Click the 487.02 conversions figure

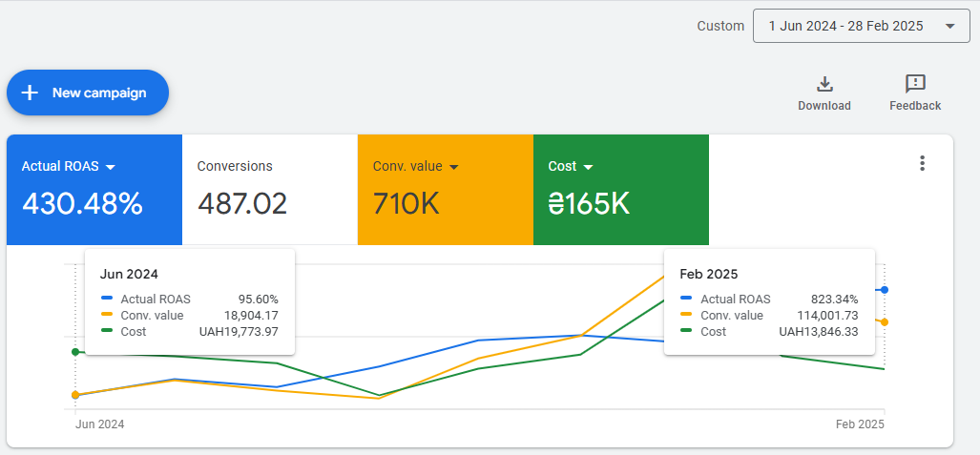[242, 204]
